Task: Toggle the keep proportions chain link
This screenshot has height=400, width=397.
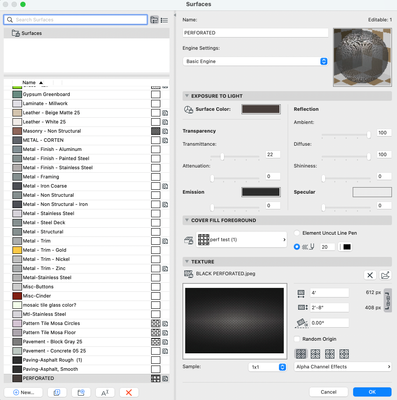Action: click(x=388, y=300)
